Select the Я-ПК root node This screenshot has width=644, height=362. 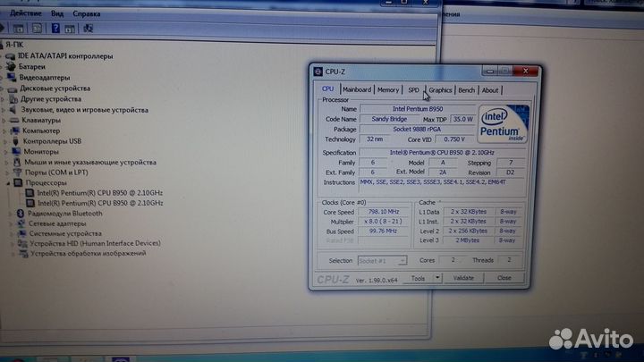tap(14, 45)
